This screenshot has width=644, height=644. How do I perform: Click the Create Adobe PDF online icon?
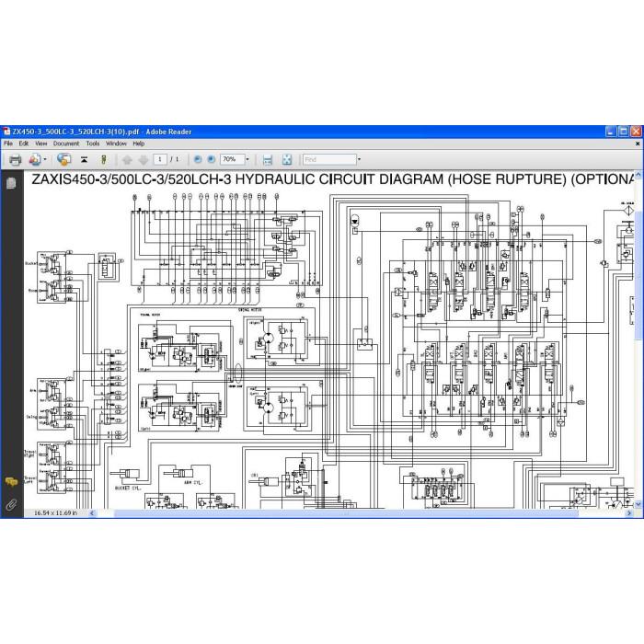click(x=35, y=159)
